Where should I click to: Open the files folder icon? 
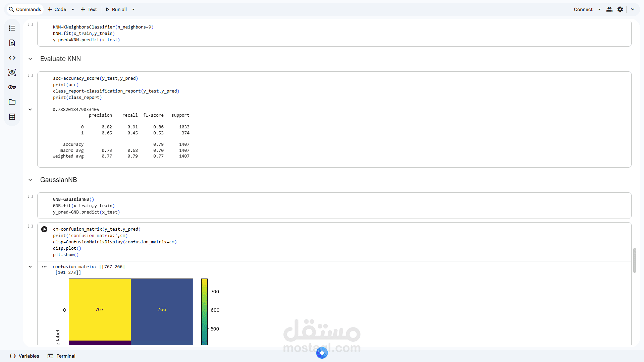pos(12,102)
